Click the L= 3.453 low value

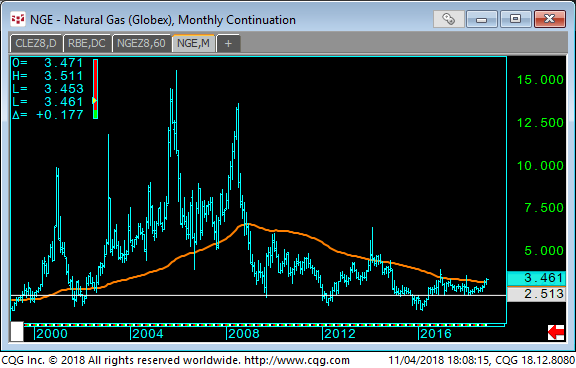[48, 89]
